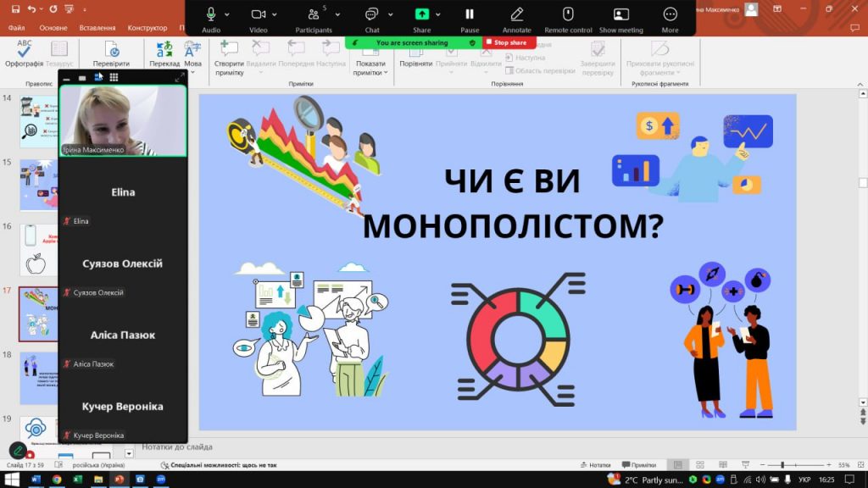The image size is (868, 488).
Task: Click the red Stop share button
Action: click(507, 42)
